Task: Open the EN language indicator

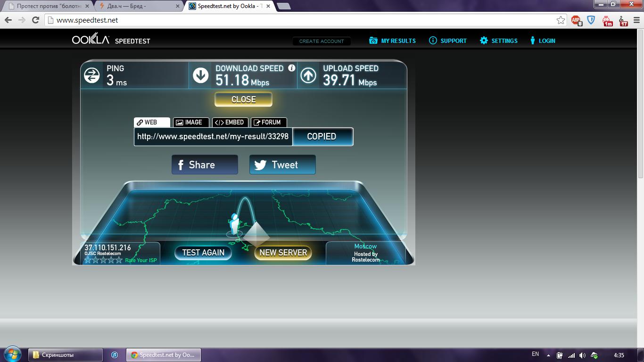Action: [x=535, y=354]
